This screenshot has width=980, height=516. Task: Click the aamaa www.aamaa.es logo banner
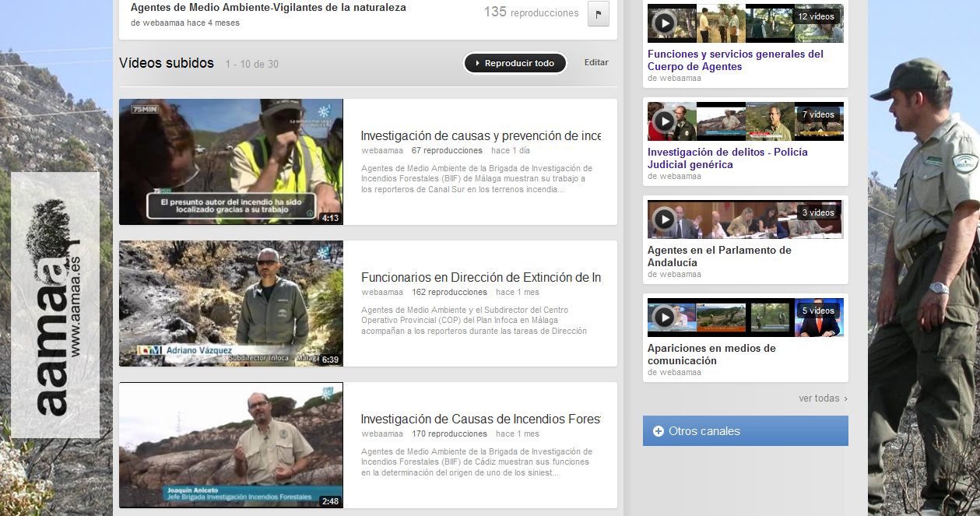tap(55, 304)
